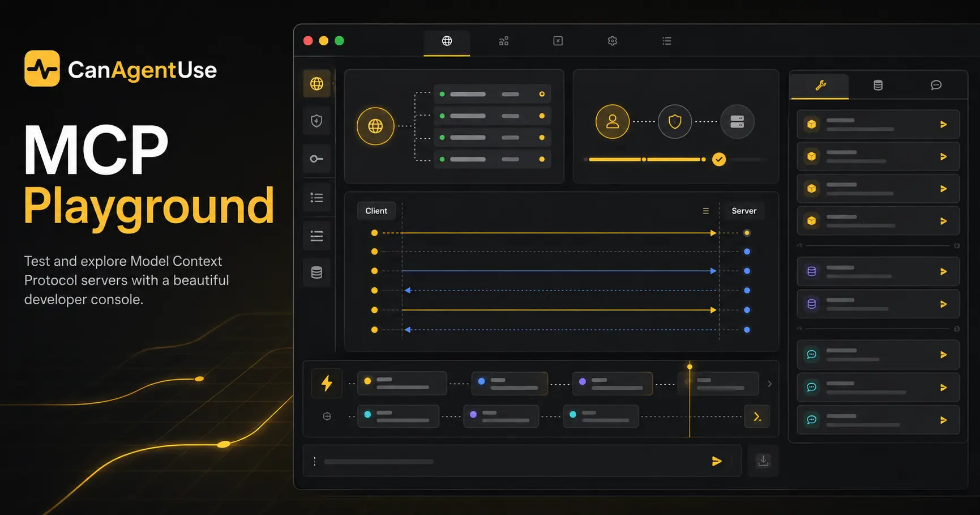This screenshot has width=980, height=515.
Task: Open the shield security sidebar icon
Action: [x=316, y=121]
